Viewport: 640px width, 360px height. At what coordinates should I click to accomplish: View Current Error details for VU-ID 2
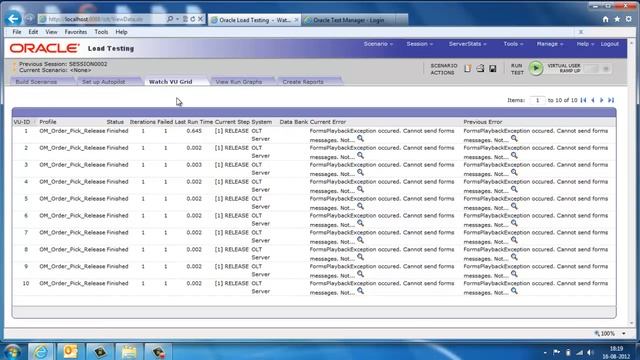pos(360,156)
